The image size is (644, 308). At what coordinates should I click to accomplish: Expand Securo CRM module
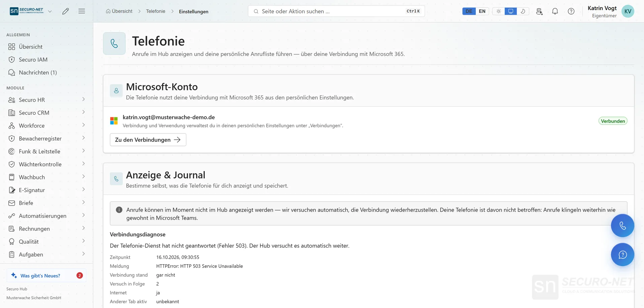pyautogui.click(x=84, y=112)
